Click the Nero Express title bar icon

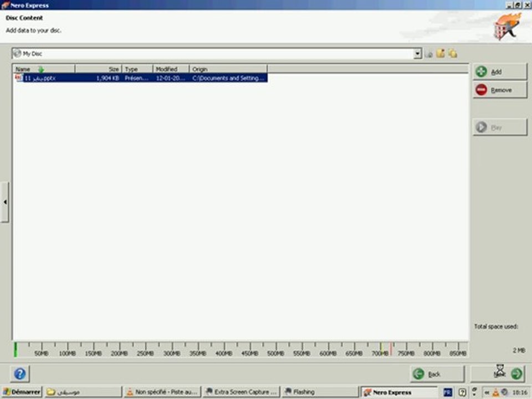[x=5, y=5]
